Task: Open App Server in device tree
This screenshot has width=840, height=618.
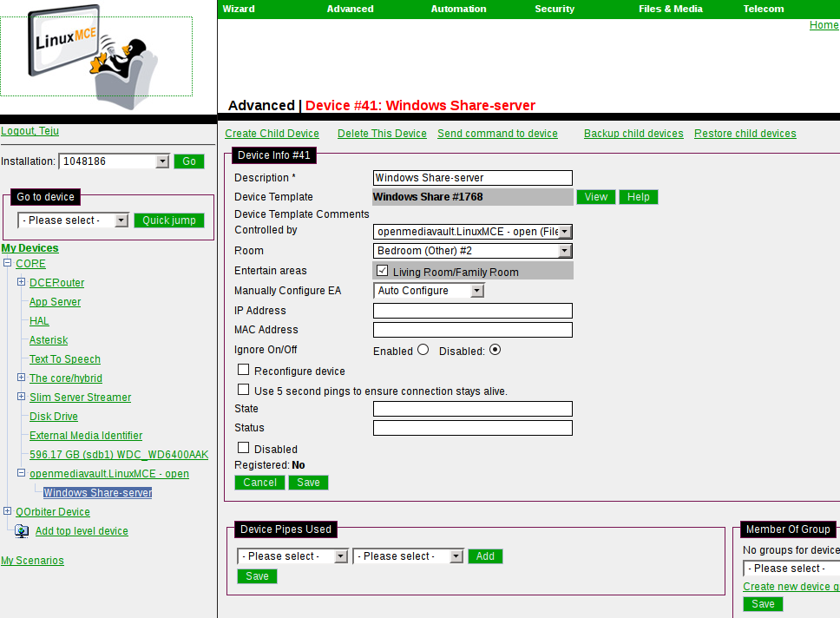Action: (56, 302)
